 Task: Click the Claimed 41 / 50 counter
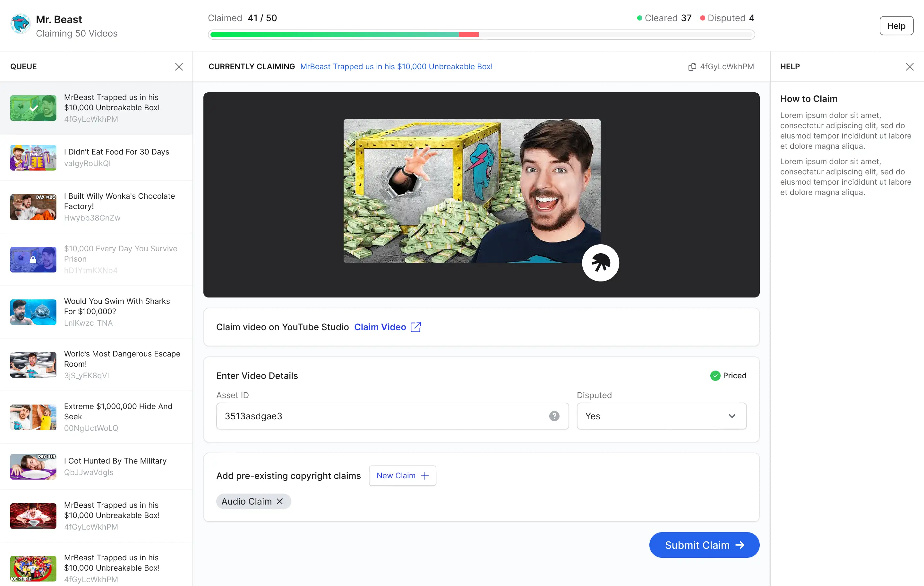(x=243, y=18)
